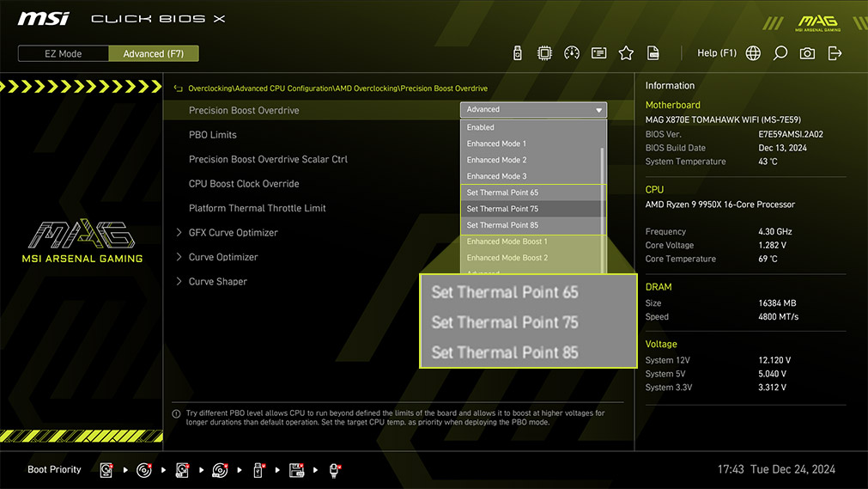Expand the GFX Curve Optimizer submenu

pos(234,233)
